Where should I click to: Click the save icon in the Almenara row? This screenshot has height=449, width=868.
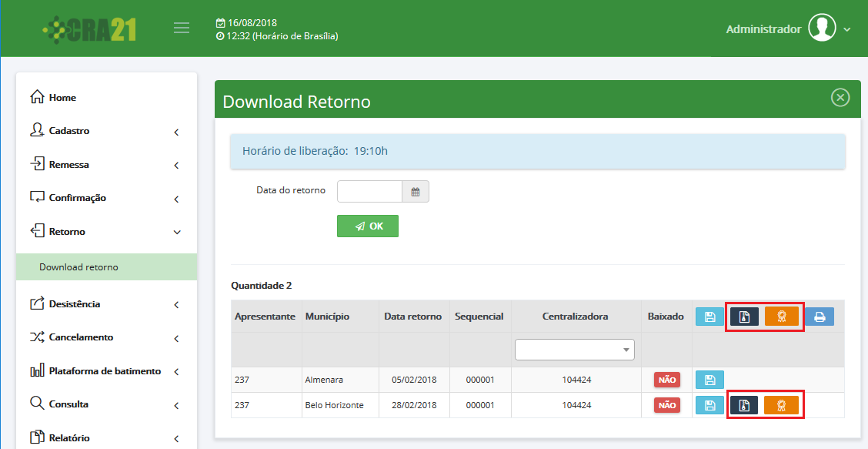point(709,380)
